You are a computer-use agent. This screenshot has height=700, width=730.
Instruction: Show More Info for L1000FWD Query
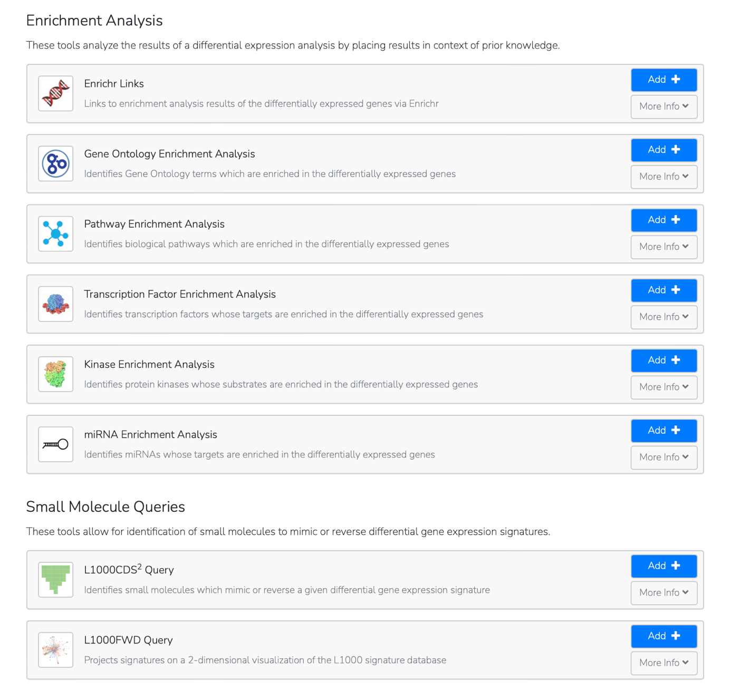(x=664, y=663)
